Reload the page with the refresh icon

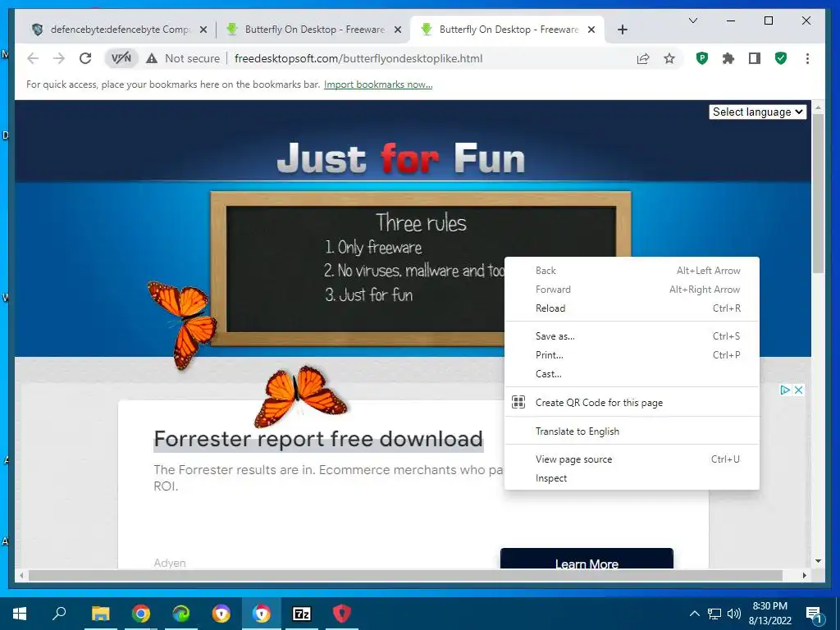pos(85,58)
